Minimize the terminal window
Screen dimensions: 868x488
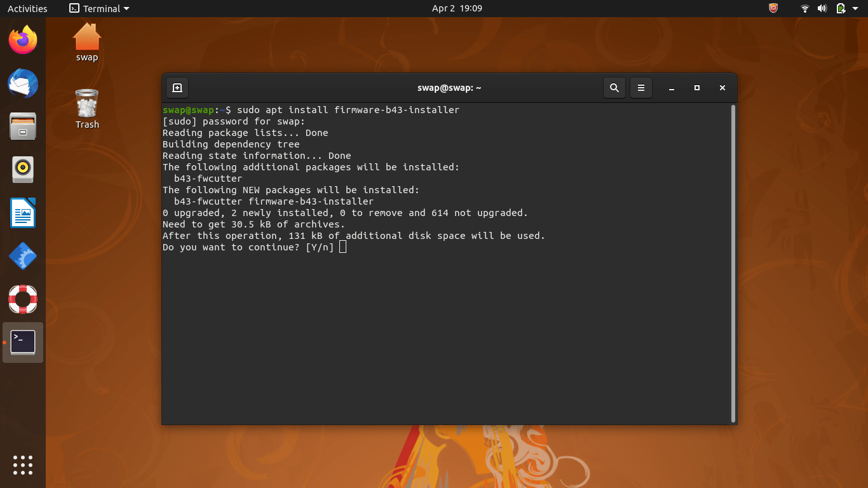click(672, 88)
